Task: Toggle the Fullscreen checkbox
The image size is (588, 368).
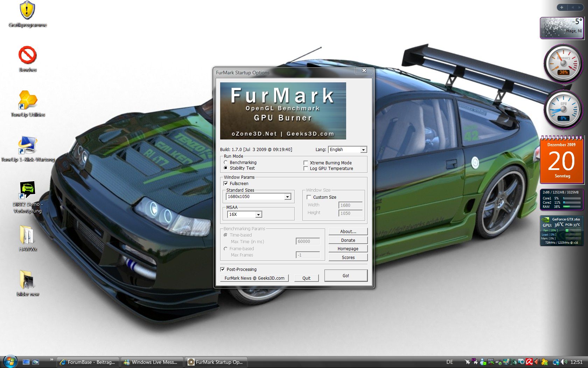Action: coord(236,183)
